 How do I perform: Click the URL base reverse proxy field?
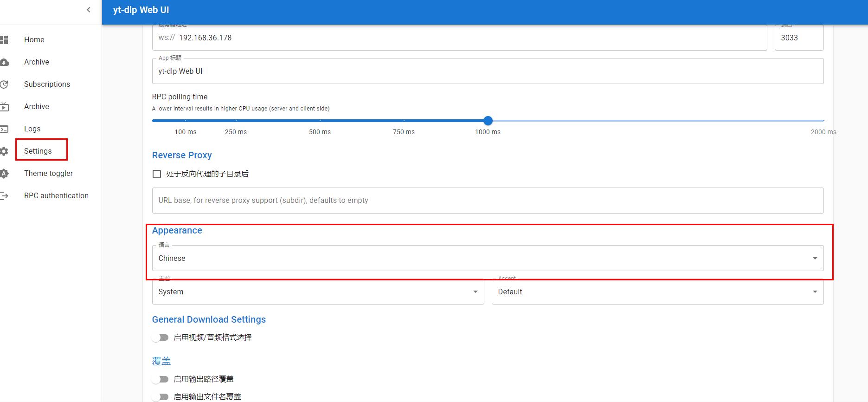pos(488,201)
